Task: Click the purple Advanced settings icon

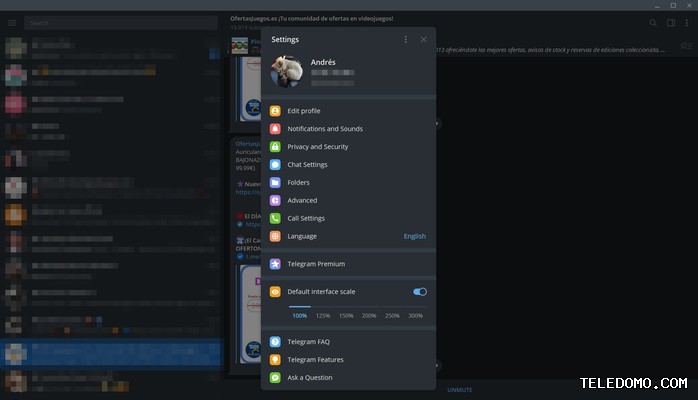Action: tap(275, 201)
